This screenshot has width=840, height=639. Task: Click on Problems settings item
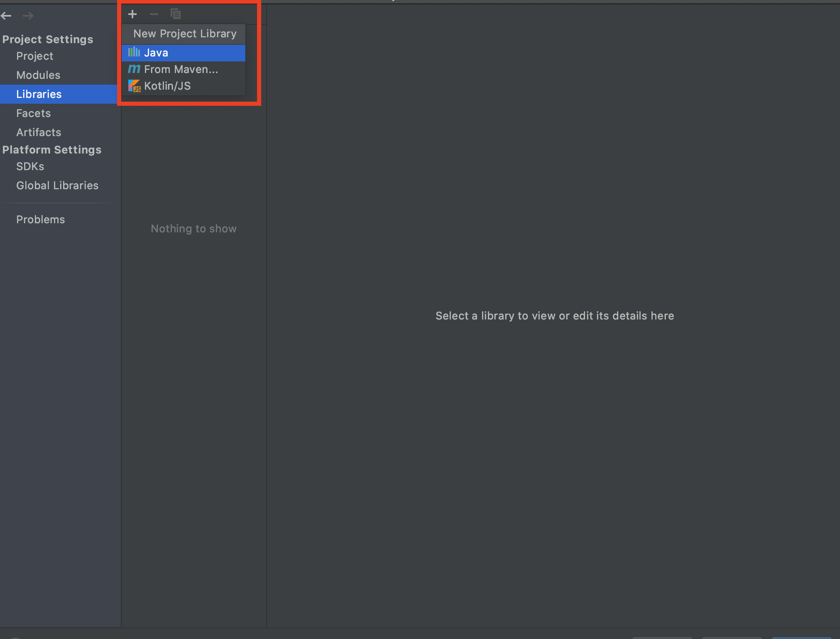pos(40,219)
